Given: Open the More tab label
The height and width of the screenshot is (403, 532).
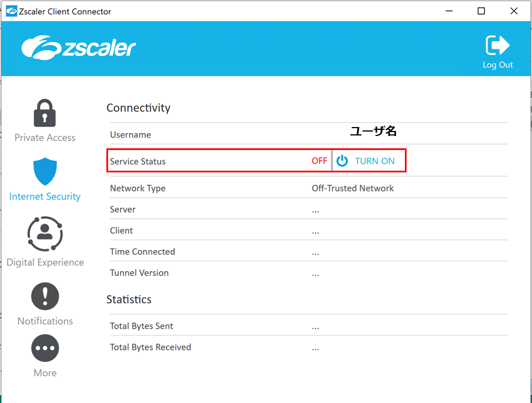Looking at the screenshot, I should (x=45, y=373).
